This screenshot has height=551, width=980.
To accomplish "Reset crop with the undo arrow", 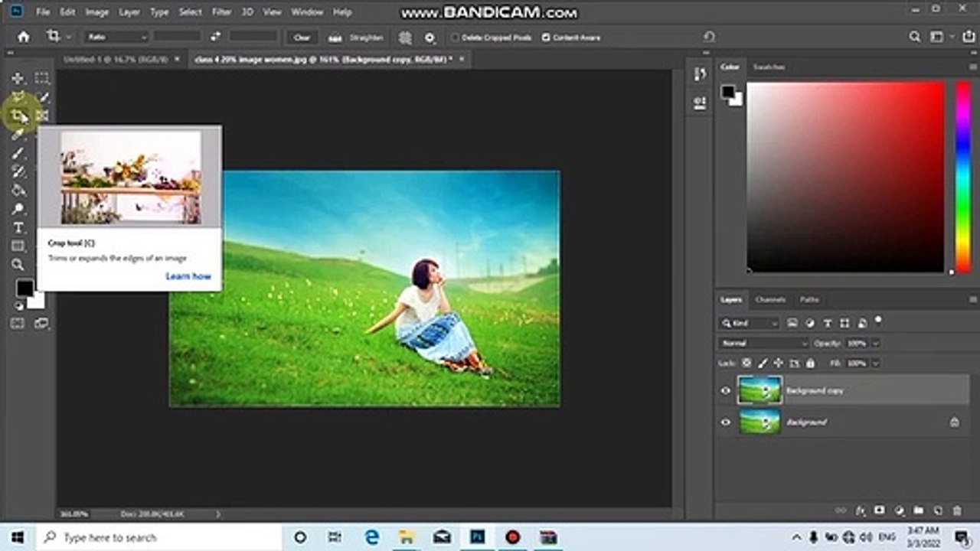I will click(x=709, y=37).
